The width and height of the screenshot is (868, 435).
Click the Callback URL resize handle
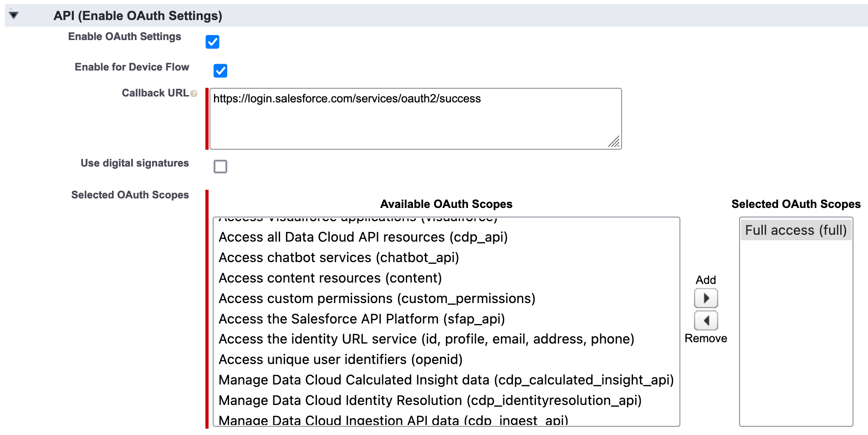[x=614, y=142]
